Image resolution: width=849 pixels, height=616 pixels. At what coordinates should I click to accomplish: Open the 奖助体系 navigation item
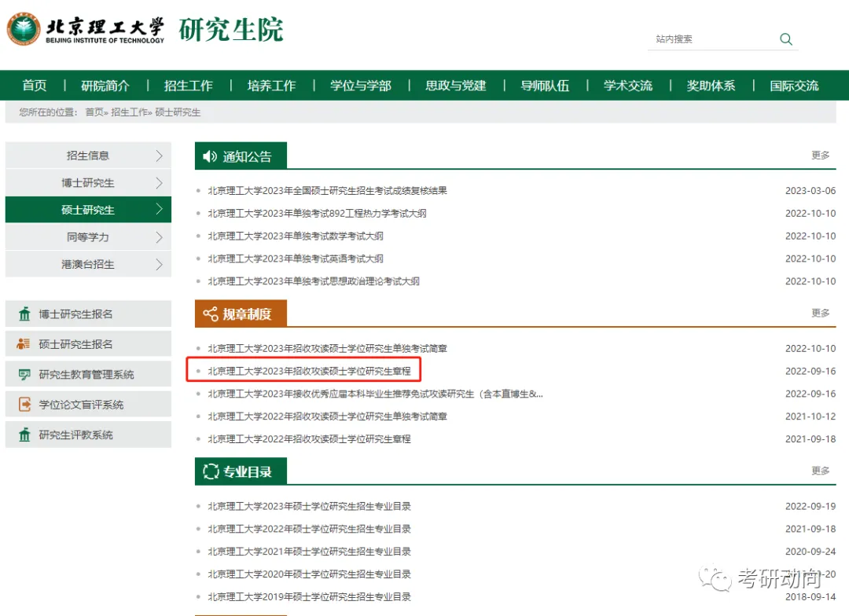coord(711,86)
